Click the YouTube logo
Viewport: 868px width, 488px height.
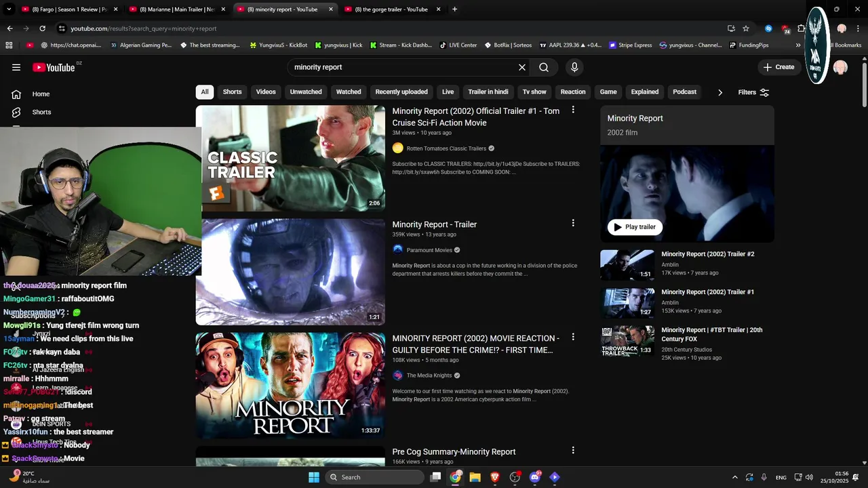(x=54, y=67)
